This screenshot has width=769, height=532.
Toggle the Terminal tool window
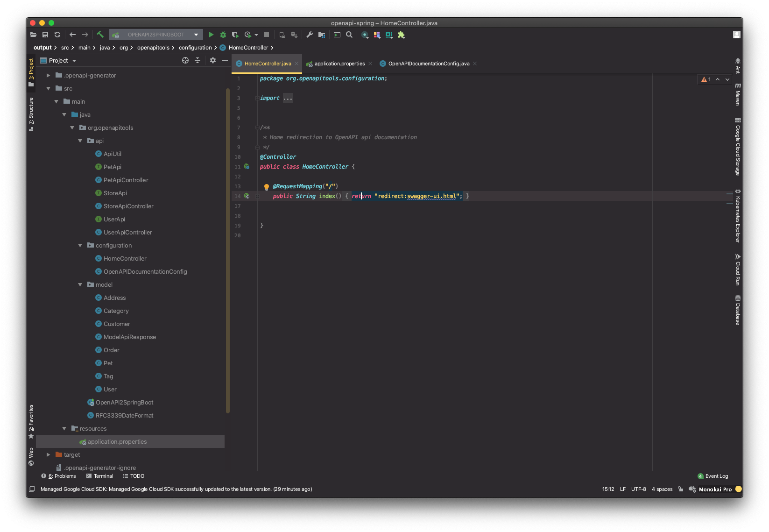click(x=99, y=476)
